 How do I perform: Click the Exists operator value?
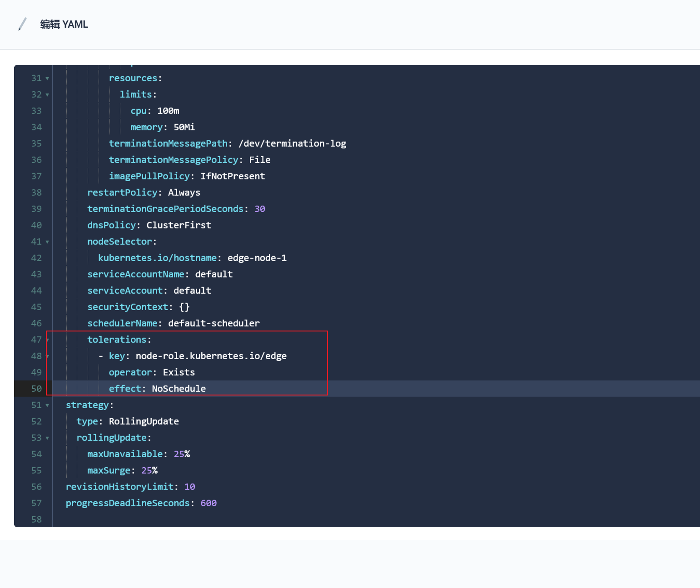pyautogui.click(x=179, y=372)
